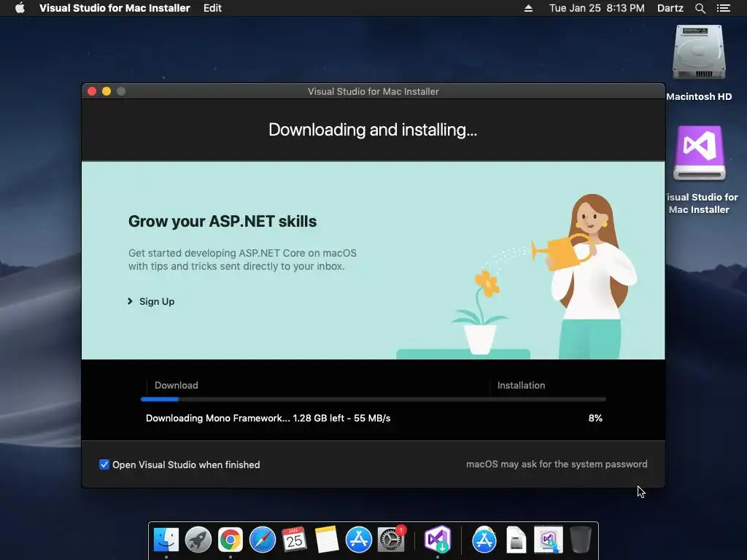Image resolution: width=747 pixels, height=560 pixels.
Task: Click the Grow your ASP.NET skills heading
Action: pyautogui.click(x=222, y=222)
